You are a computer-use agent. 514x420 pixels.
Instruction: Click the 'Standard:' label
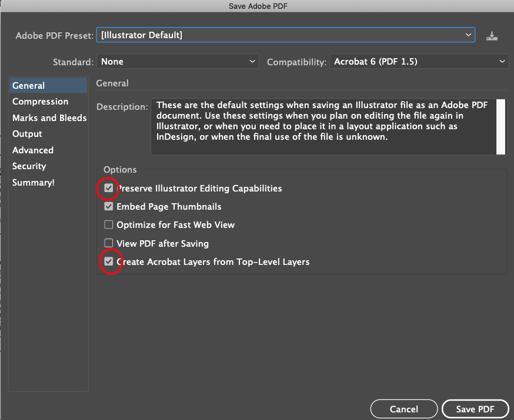[74, 62]
